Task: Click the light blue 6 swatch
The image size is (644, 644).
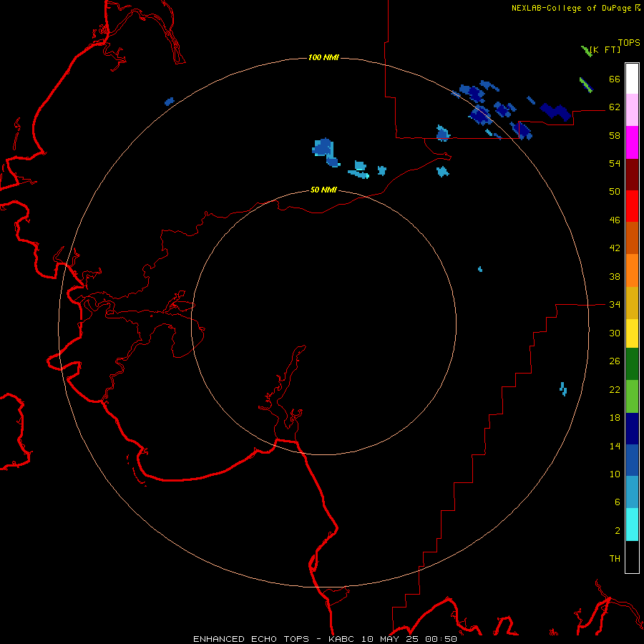Action: click(632, 492)
